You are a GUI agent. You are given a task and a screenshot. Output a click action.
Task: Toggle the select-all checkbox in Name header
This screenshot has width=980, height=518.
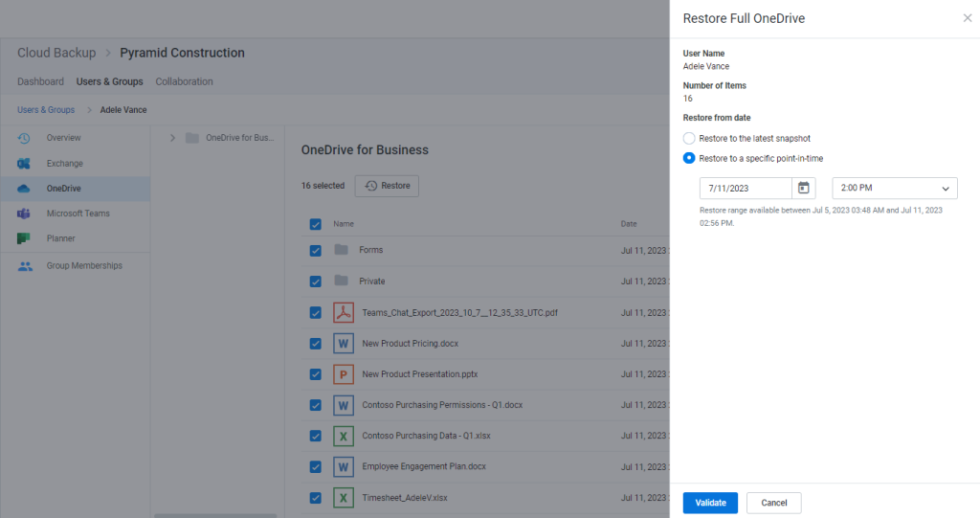(x=316, y=224)
